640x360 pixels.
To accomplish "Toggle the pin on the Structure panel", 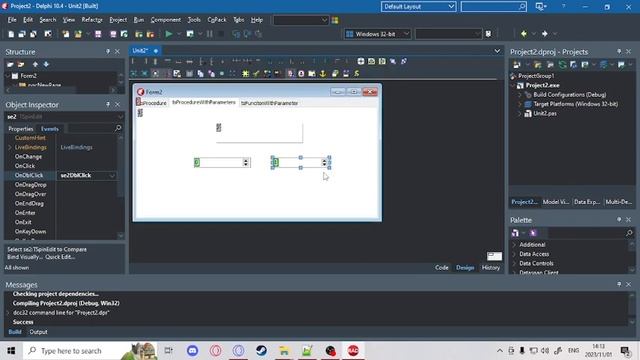I will (108, 51).
